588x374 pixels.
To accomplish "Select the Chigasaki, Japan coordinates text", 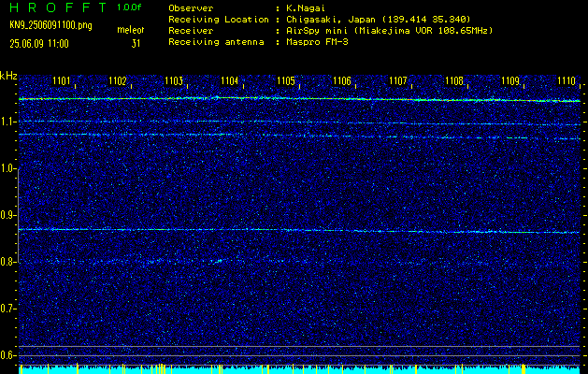I will tap(378, 20).
